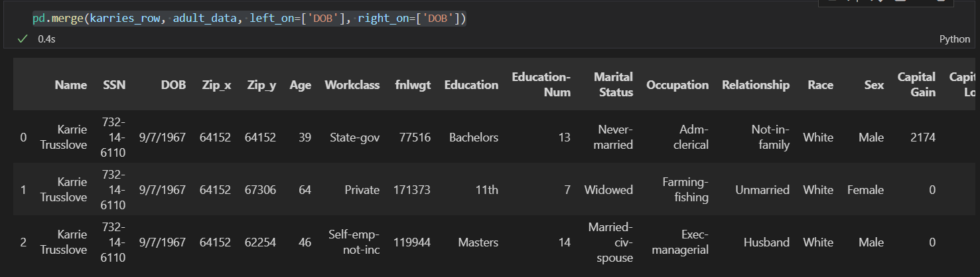980x277 pixels.
Task: Click the fnlwgt column header
Action: 412,85
